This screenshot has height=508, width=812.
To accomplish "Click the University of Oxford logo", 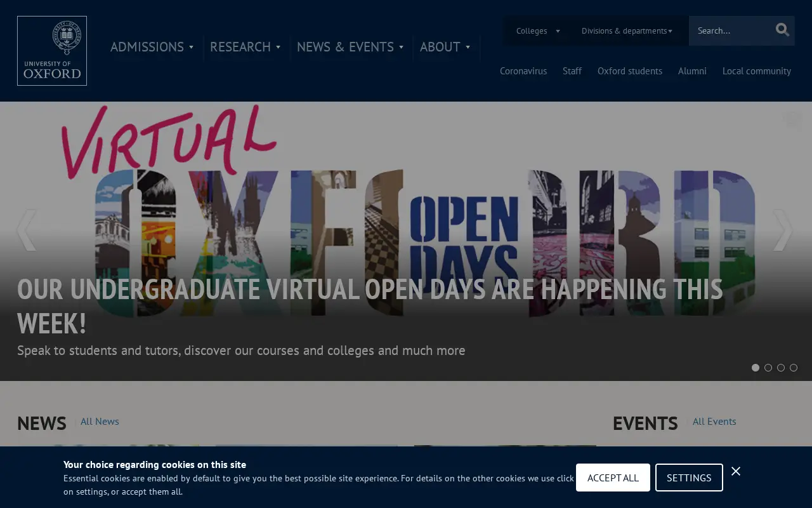I will 52,51.
